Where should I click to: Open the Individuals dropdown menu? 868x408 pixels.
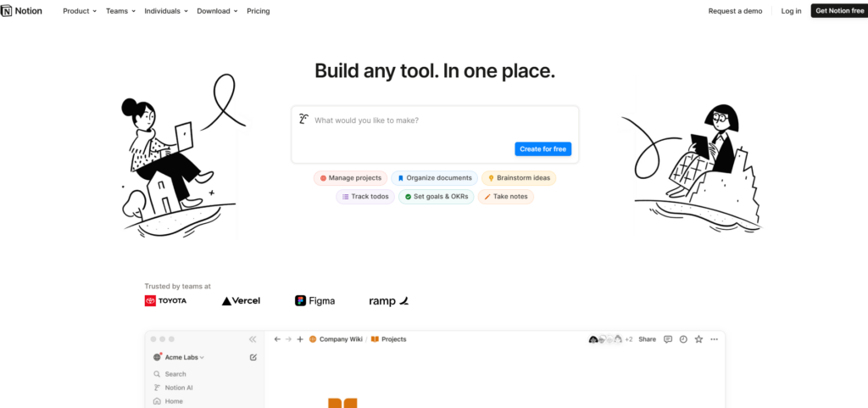click(166, 11)
